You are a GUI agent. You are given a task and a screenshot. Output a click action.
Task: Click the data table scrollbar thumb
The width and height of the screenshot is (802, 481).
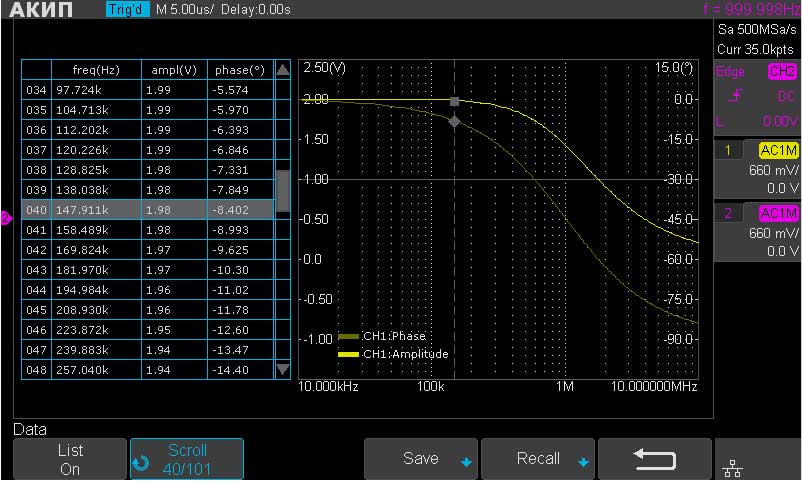tap(283, 190)
